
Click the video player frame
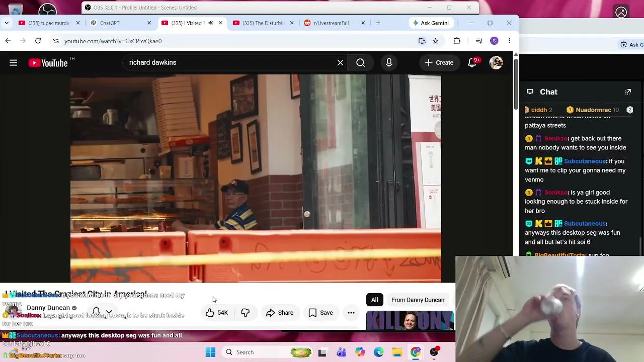(x=256, y=178)
